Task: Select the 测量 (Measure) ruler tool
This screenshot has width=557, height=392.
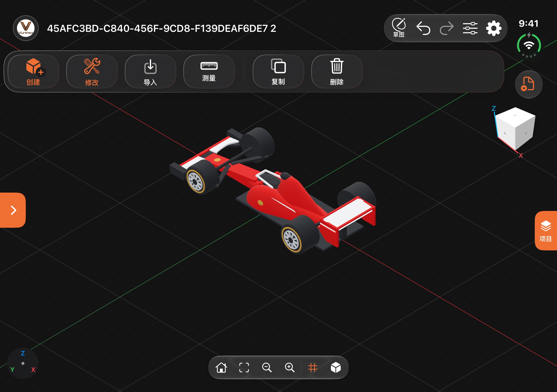Action: click(209, 72)
